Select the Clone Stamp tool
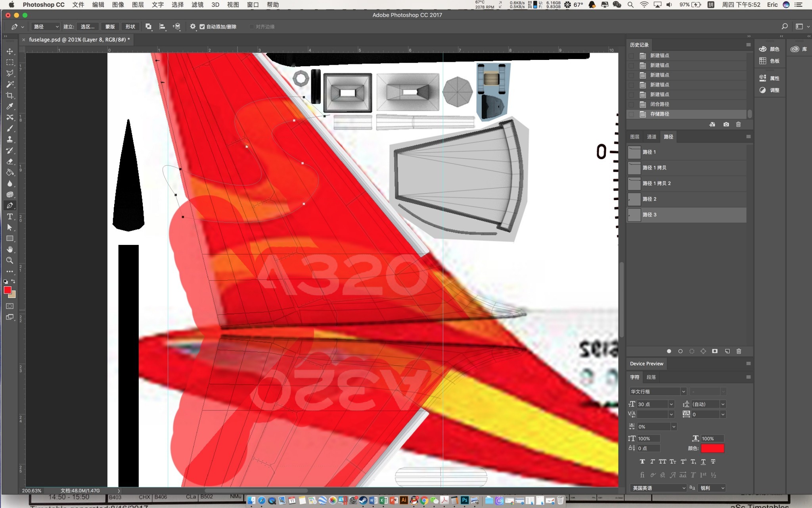 [10, 139]
